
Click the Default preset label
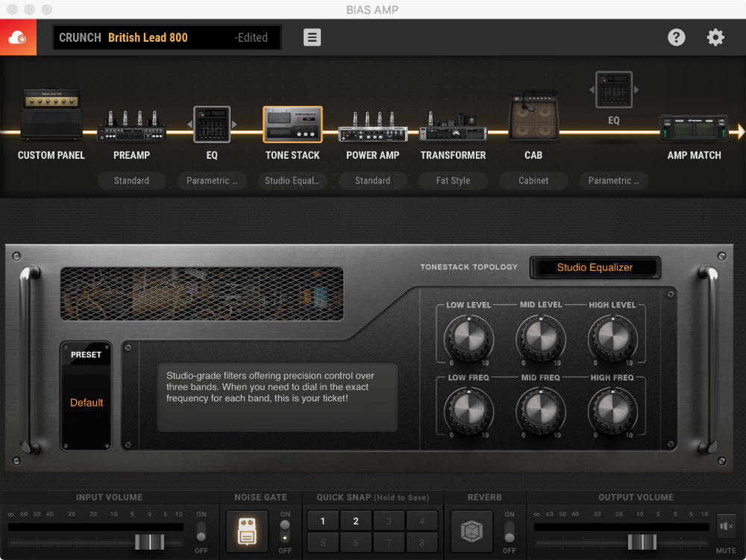(x=86, y=403)
